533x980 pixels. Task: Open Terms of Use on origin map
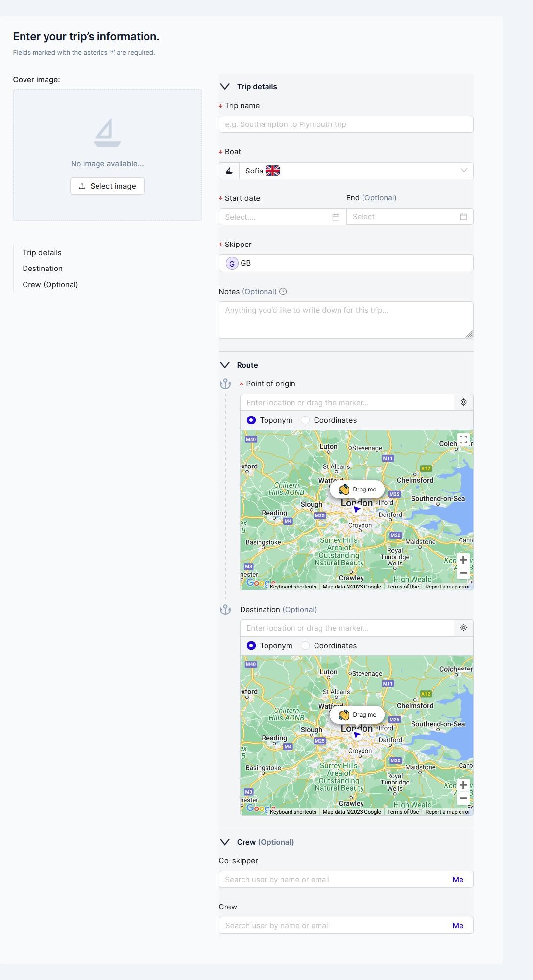tap(403, 587)
